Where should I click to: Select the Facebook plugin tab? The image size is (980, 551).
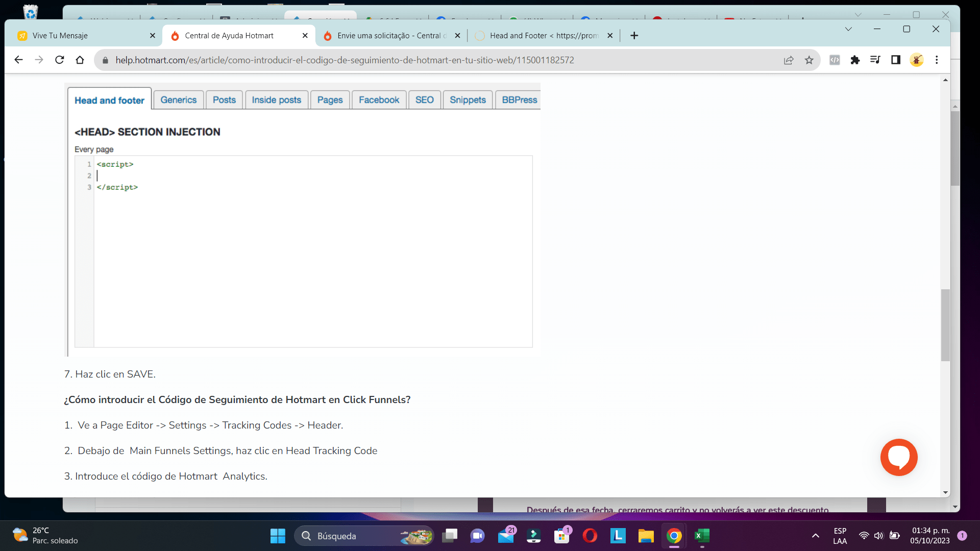pos(379,100)
